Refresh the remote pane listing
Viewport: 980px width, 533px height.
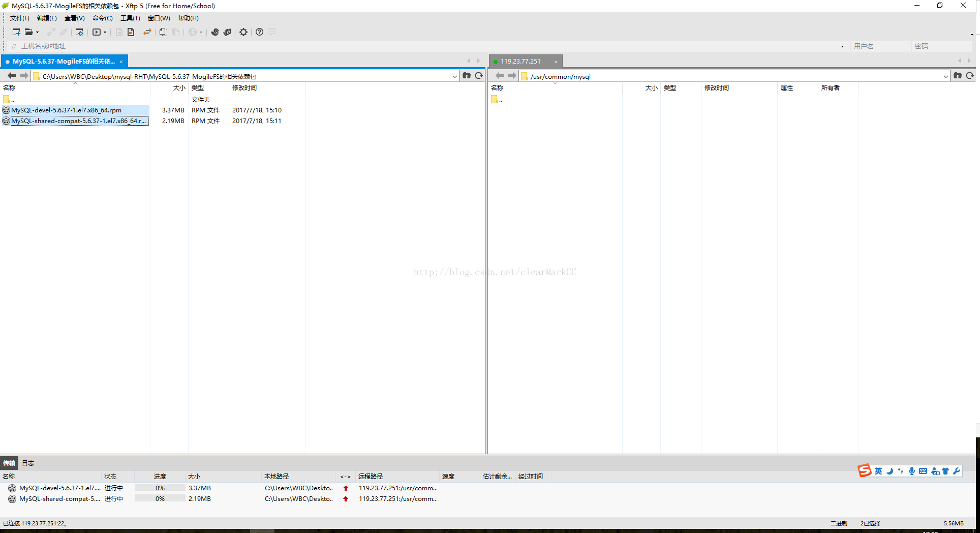(x=970, y=76)
